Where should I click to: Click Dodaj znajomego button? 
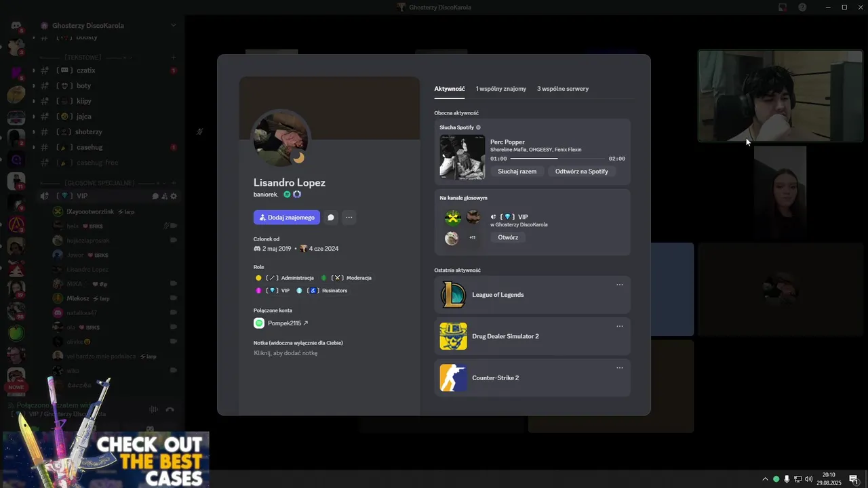click(x=287, y=218)
